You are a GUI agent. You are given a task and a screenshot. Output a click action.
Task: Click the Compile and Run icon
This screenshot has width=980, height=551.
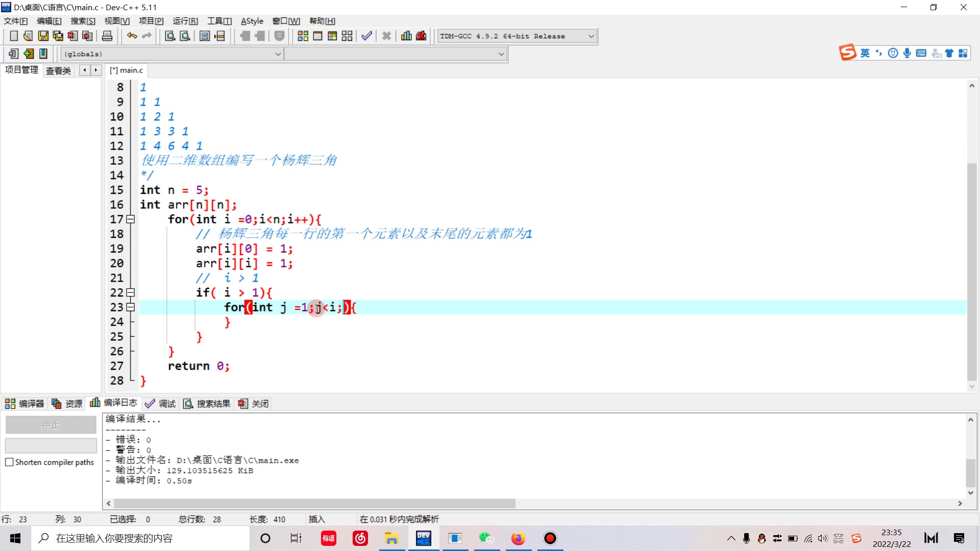332,36
